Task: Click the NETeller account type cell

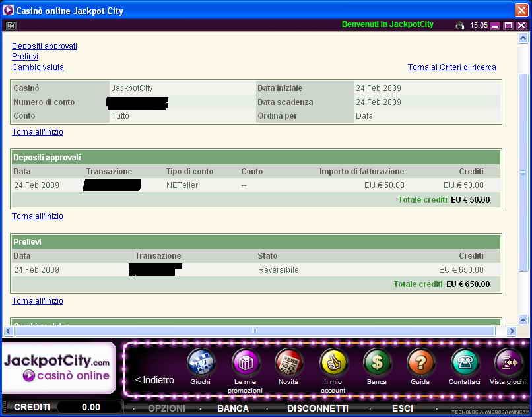Action: click(182, 185)
